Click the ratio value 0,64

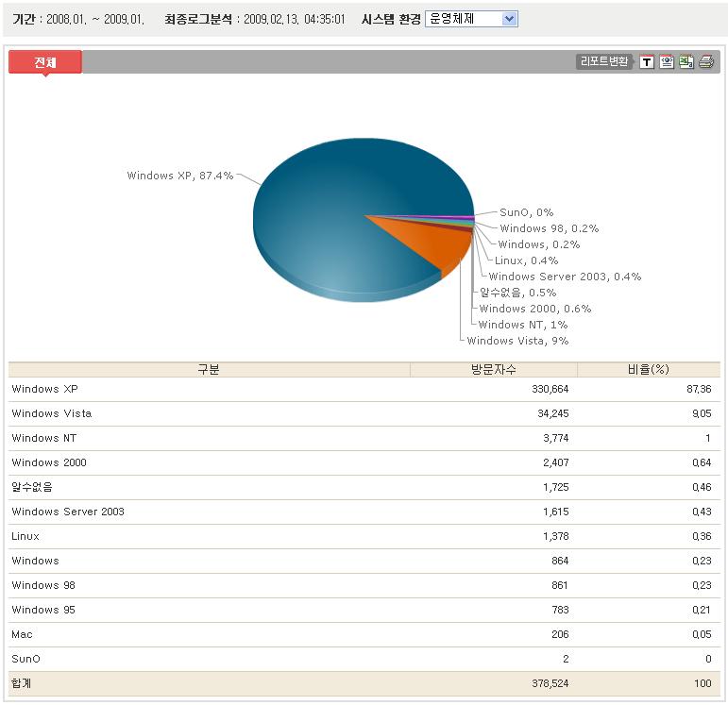(x=702, y=462)
